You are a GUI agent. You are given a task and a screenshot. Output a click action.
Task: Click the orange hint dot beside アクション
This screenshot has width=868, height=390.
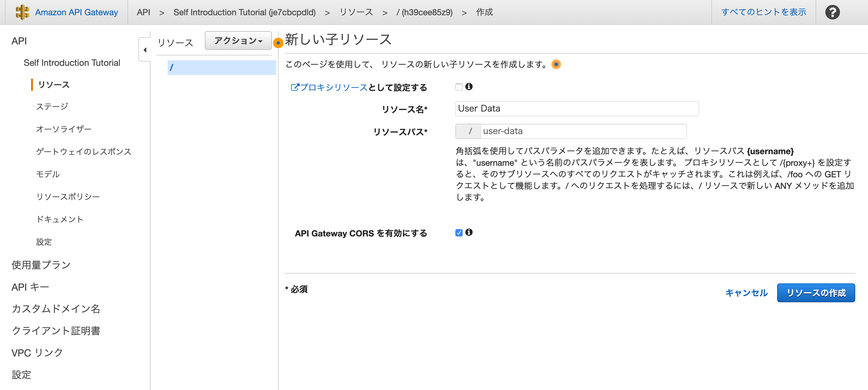coord(278,43)
